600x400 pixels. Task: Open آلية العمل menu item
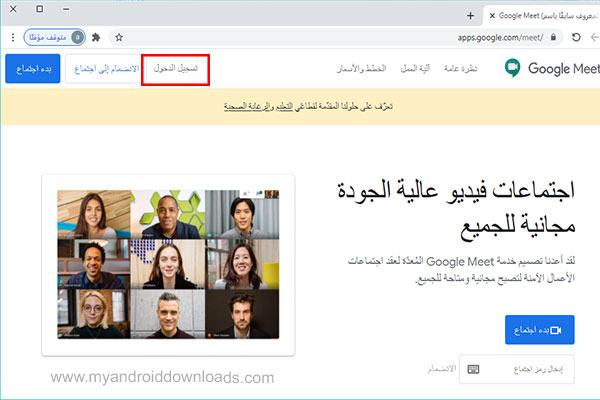pyautogui.click(x=415, y=69)
